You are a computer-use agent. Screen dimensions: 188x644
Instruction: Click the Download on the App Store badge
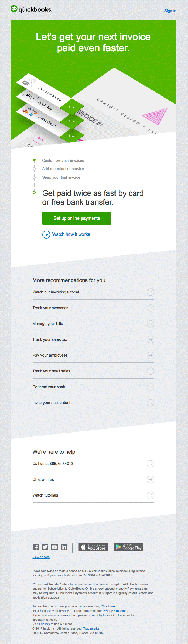pyautogui.click(x=93, y=547)
